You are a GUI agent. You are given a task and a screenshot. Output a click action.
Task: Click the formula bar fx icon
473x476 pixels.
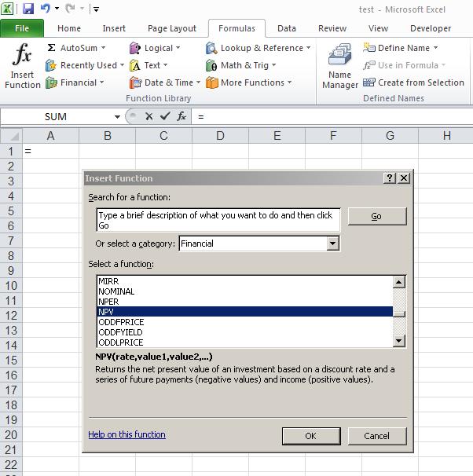[181, 116]
